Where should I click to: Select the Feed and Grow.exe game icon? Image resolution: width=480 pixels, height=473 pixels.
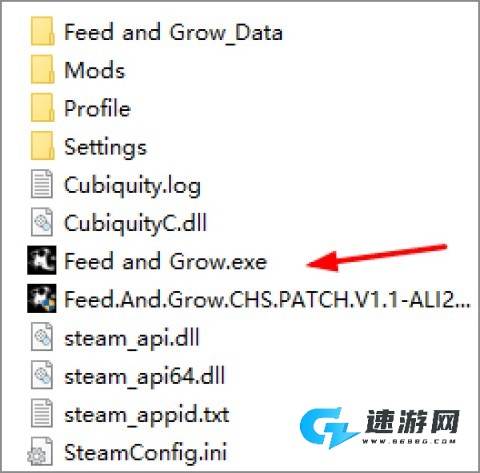(x=42, y=260)
